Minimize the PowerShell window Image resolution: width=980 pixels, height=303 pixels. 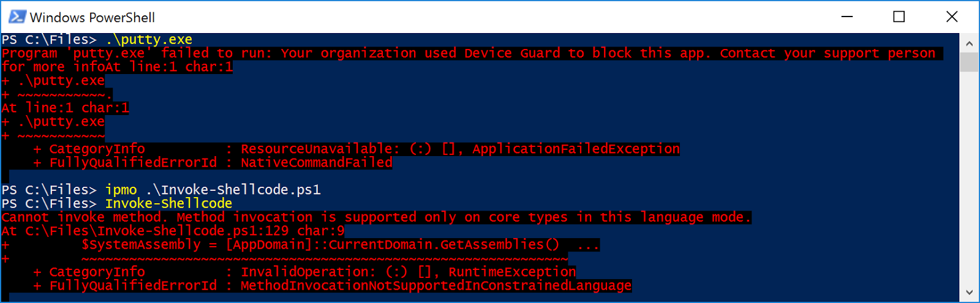point(847,17)
